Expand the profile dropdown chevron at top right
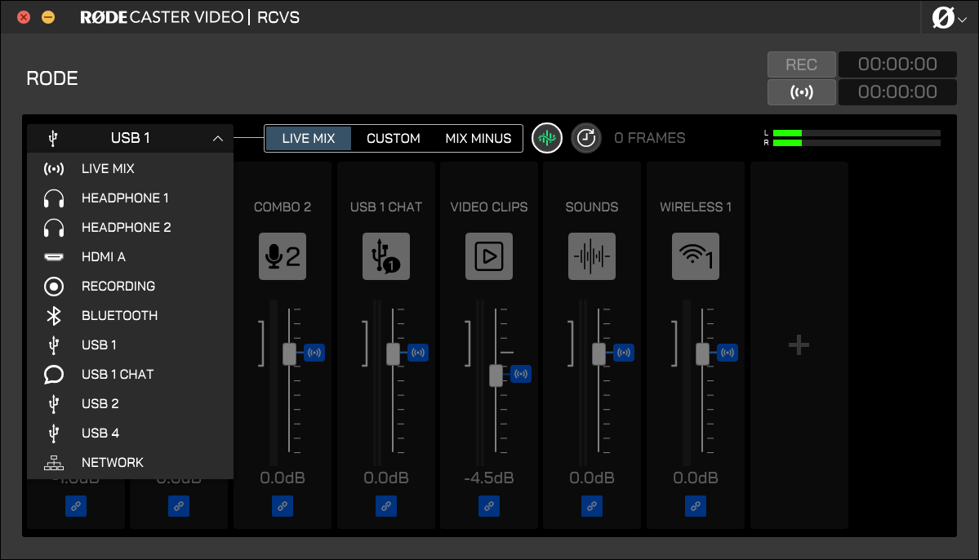The height and width of the screenshot is (560, 979). (961, 18)
